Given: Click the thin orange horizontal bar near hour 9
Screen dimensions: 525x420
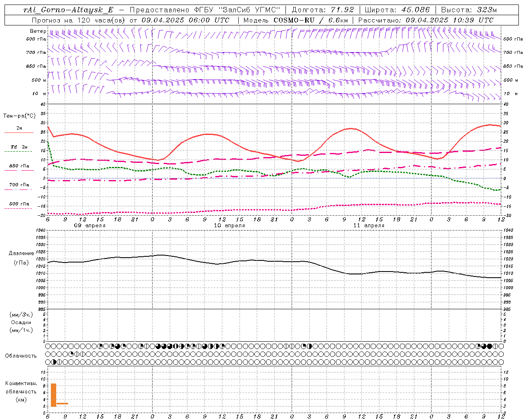Looking at the screenshot, I should pyautogui.click(x=62, y=404).
